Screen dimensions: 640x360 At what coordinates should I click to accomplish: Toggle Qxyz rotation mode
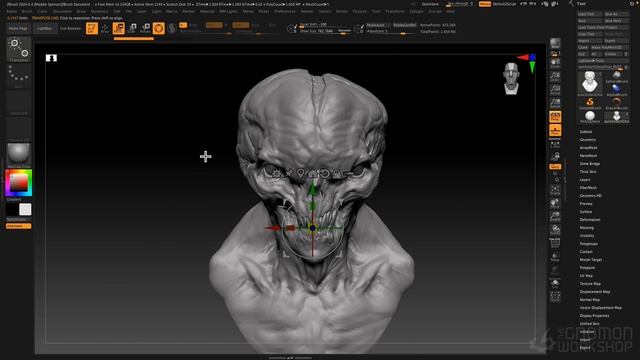click(x=555, y=167)
